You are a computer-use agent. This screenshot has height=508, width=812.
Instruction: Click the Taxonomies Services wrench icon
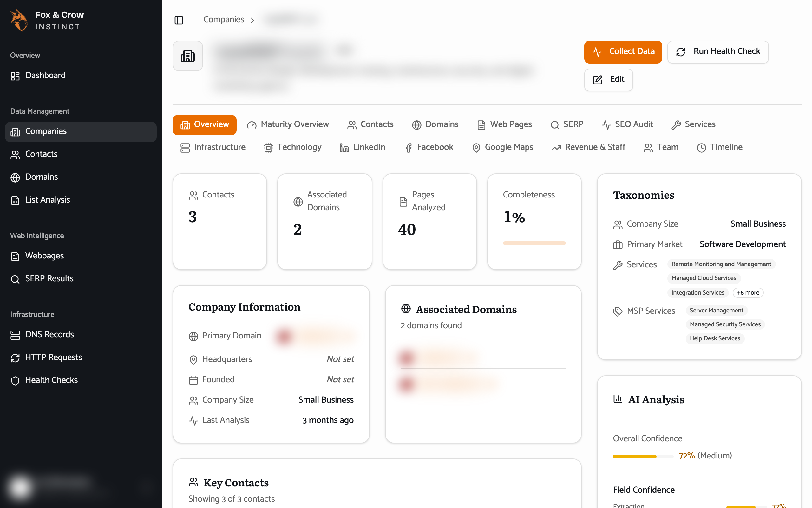[x=618, y=265]
